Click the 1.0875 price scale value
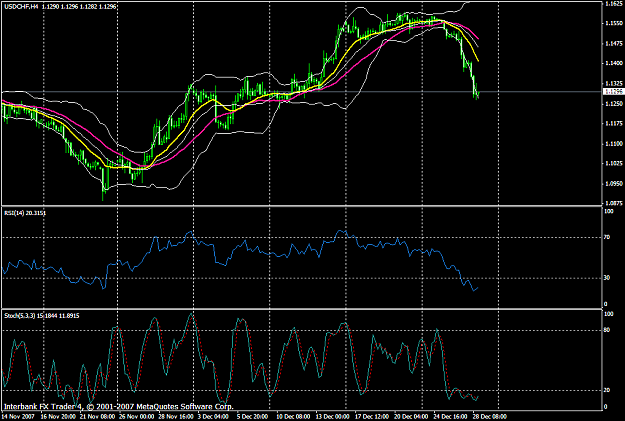This screenshot has height=421, width=625. [x=614, y=203]
